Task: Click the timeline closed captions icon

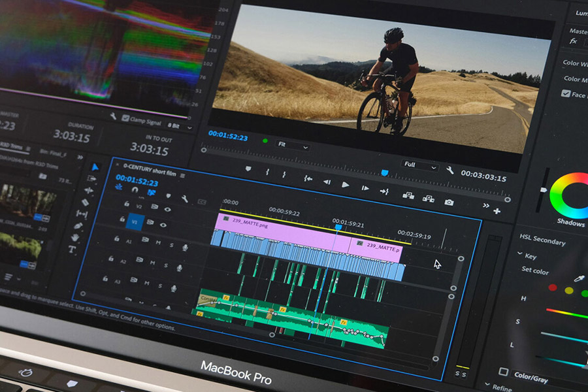Action: [x=202, y=202]
